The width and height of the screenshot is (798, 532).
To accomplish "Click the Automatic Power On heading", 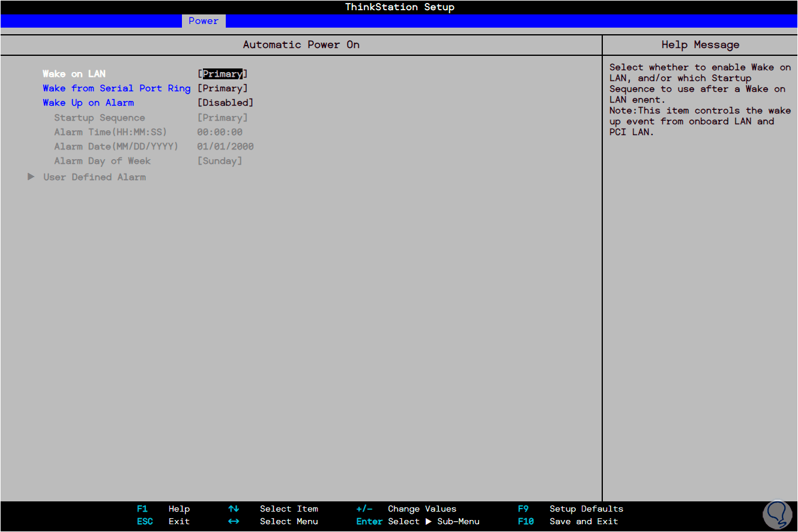I will click(x=301, y=45).
